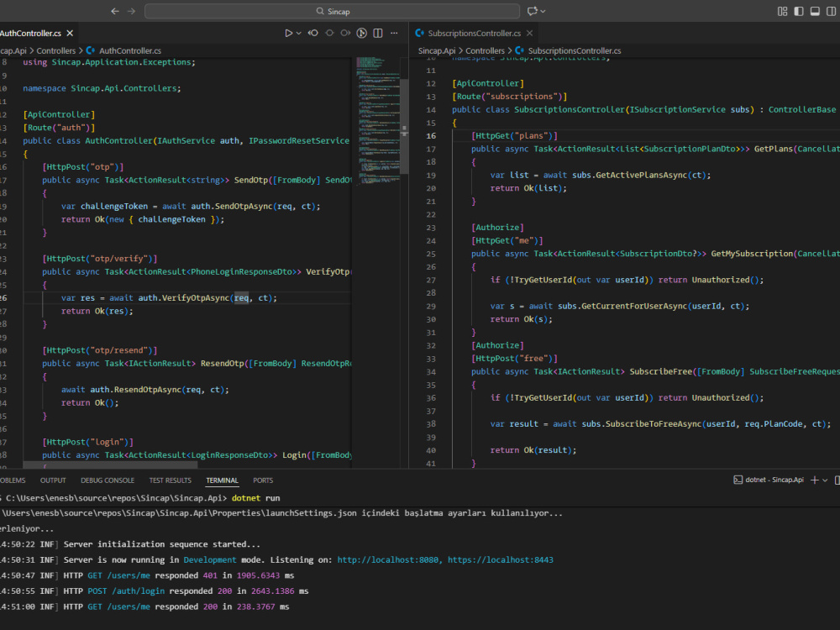Select the dotnet - Sincap.Api terminal

point(769,480)
